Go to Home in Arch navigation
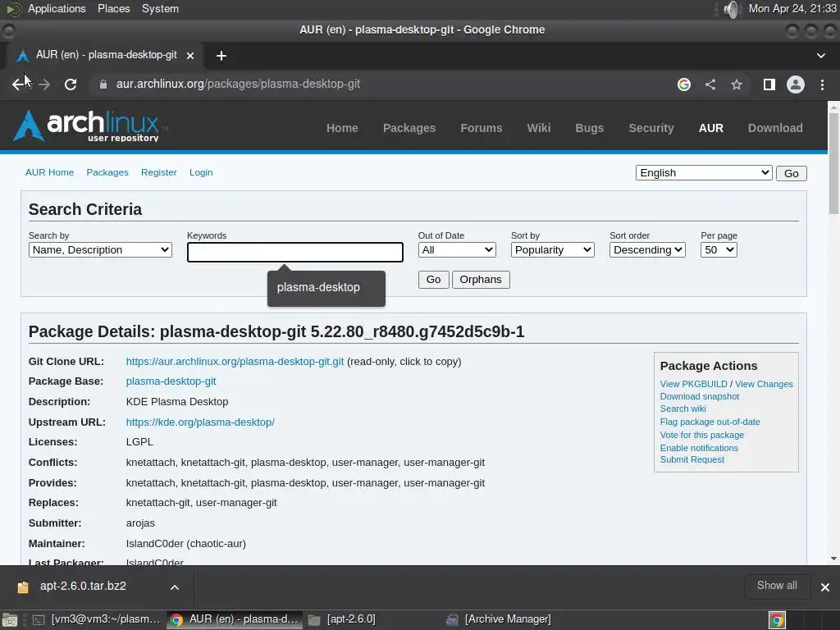Viewport: 840px width, 630px height. pos(342,128)
